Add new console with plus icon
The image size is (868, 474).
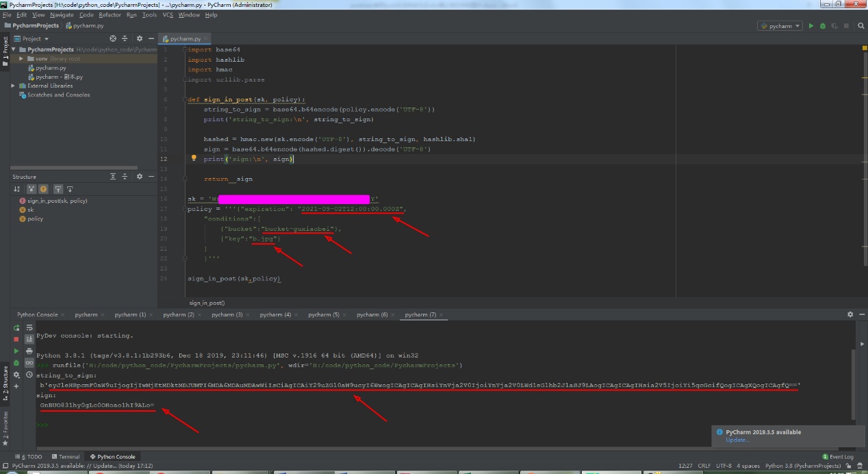(16, 386)
